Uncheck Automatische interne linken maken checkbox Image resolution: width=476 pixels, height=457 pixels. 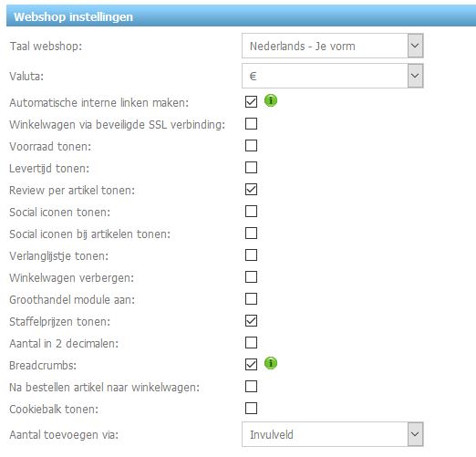(x=251, y=102)
